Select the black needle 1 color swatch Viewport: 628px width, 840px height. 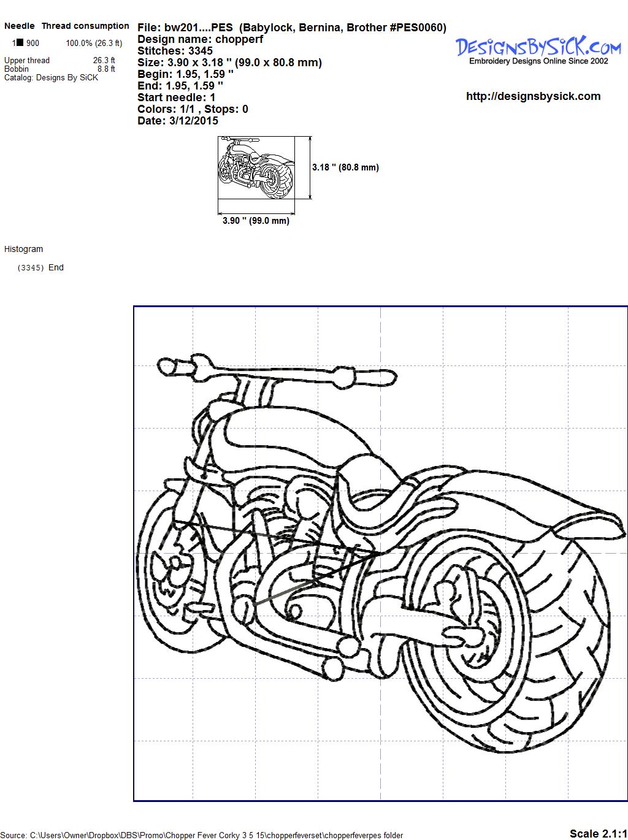tap(20, 43)
